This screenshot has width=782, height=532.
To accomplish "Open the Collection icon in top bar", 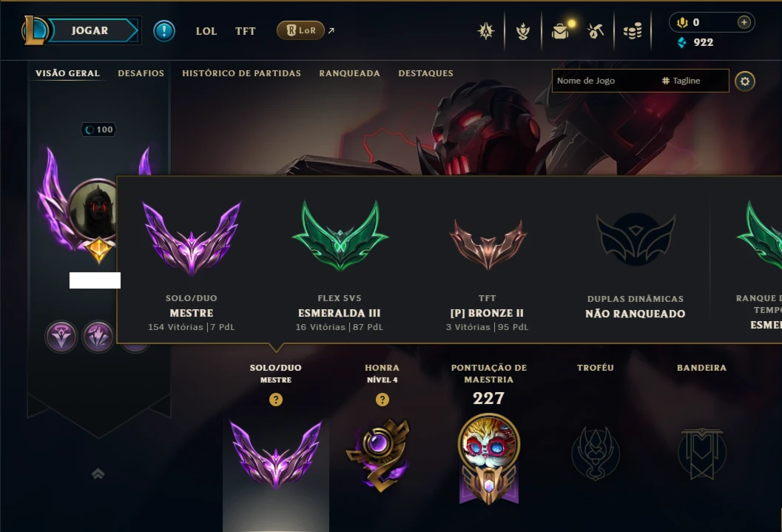I will (x=522, y=31).
